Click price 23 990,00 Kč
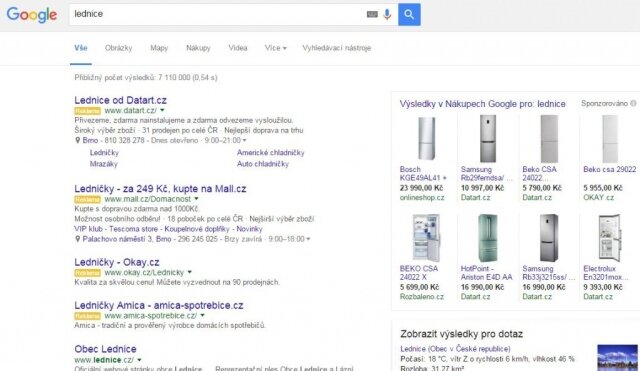 coord(421,188)
